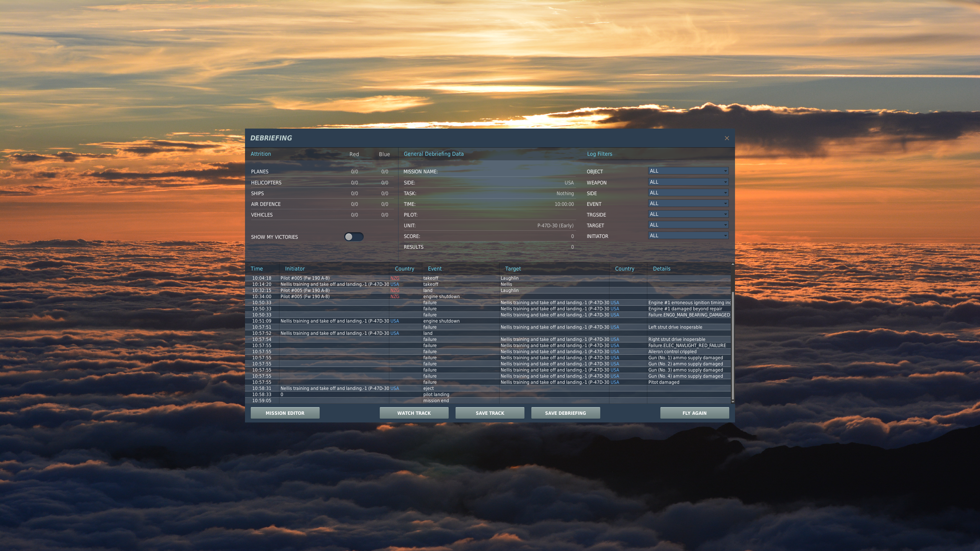Select the 10:58:33 pilot landing row

(488, 395)
